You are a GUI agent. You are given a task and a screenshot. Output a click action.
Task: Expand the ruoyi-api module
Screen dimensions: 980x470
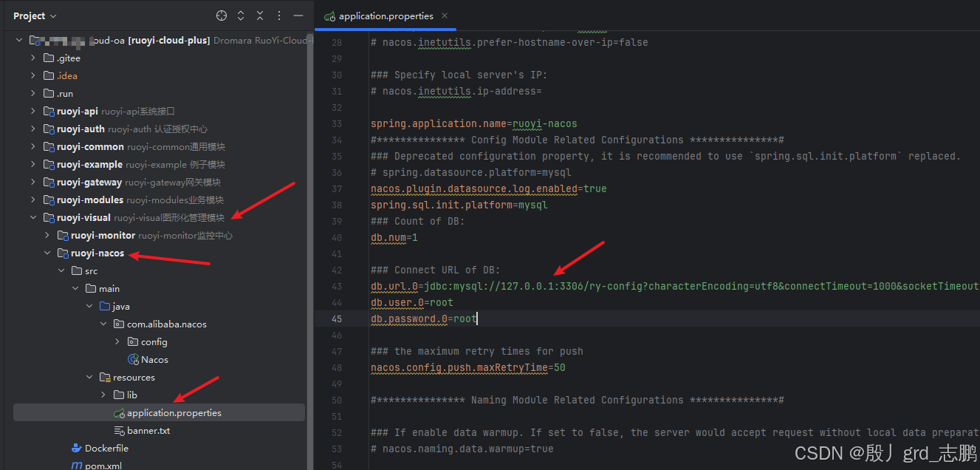click(33, 111)
